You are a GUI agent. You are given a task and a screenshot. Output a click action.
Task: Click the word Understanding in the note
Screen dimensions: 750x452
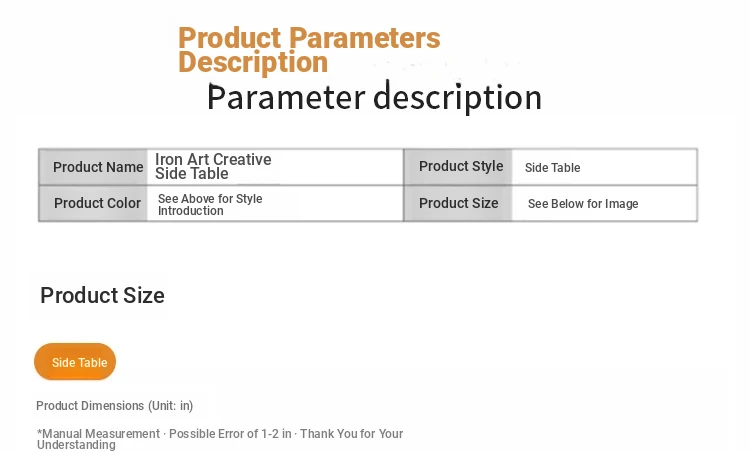pyautogui.click(x=76, y=445)
